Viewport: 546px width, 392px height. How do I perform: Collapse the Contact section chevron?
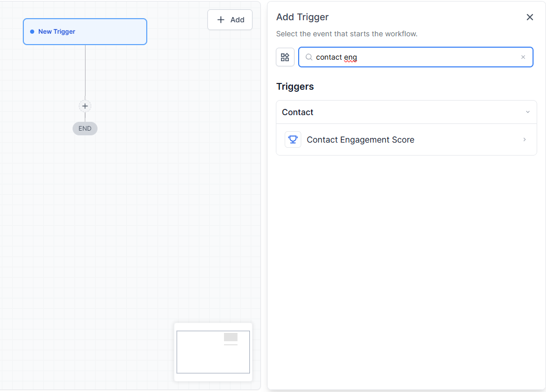point(528,112)
